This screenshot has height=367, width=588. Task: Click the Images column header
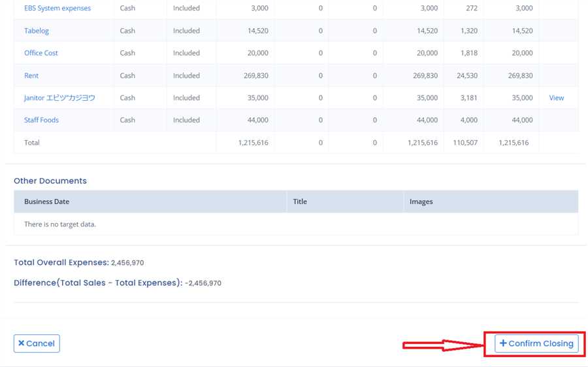click(x=421, y=201)
